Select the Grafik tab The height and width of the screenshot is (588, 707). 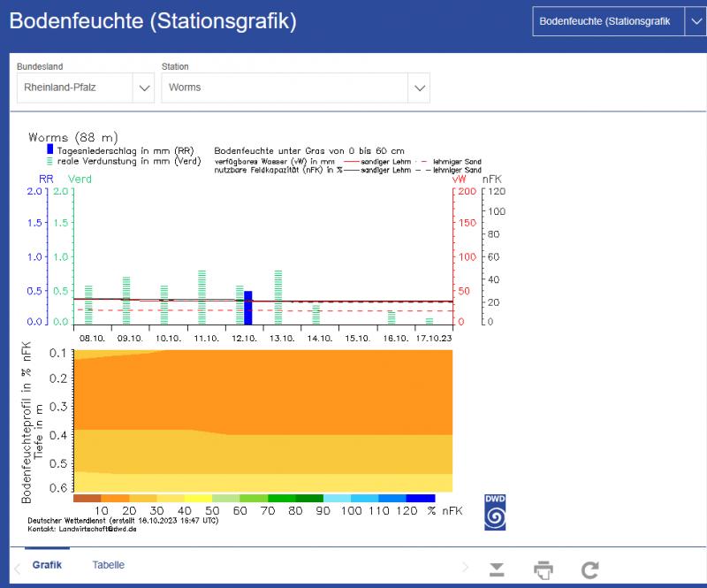point(47,565)
